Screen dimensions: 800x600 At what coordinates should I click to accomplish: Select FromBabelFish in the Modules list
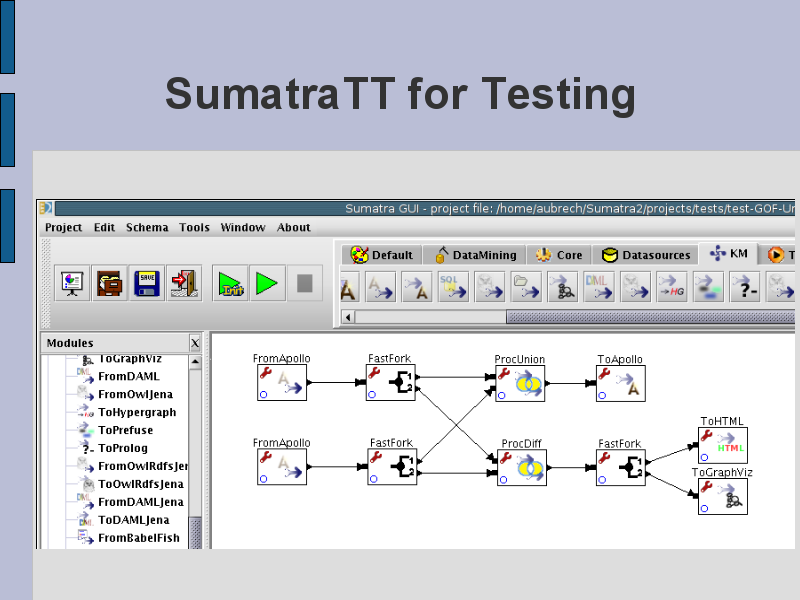pyautogui.click(x=138, y=538)
